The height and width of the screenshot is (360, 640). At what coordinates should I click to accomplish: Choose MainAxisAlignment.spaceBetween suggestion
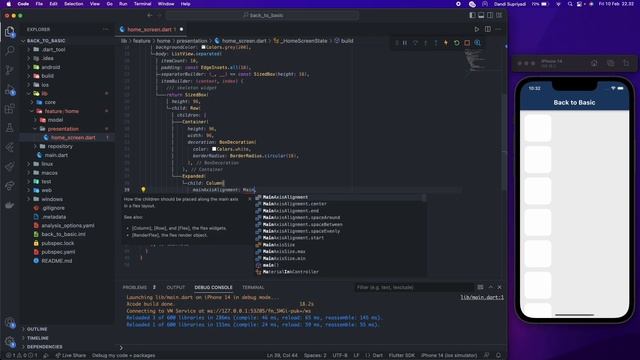pos(302,224)
